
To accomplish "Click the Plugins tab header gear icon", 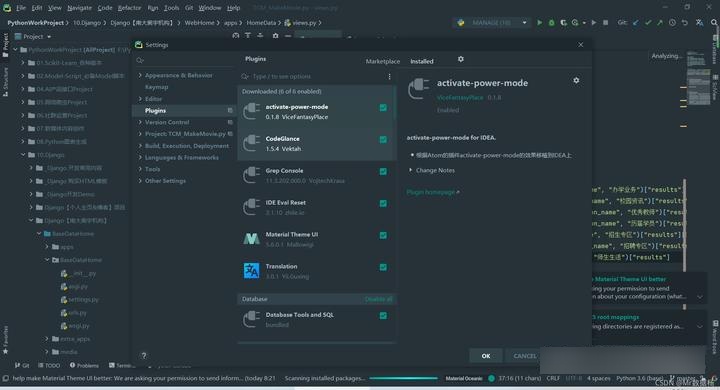I will [461, 59].
